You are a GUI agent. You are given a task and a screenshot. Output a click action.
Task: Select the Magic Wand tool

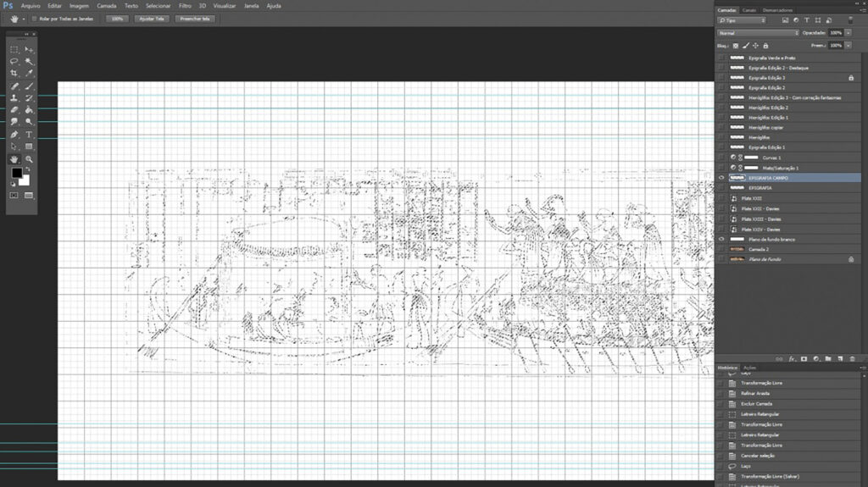tap(29, 62)
